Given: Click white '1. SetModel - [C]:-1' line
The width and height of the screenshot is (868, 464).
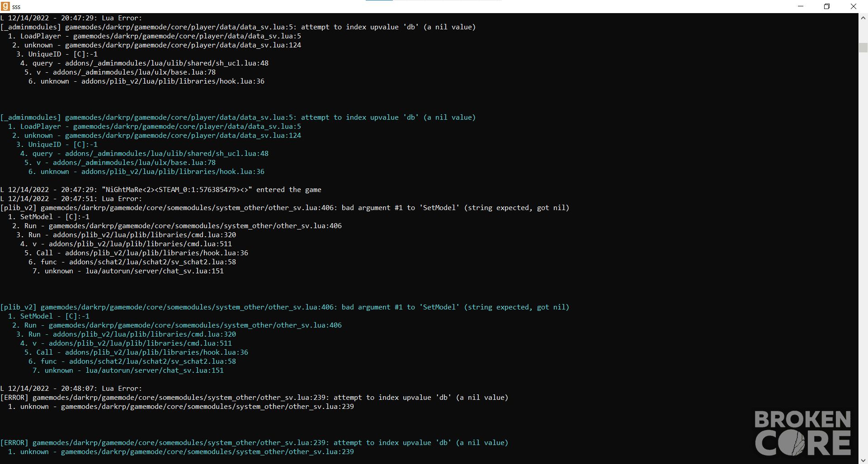Looking at the screenshot, I should [49, 217].
